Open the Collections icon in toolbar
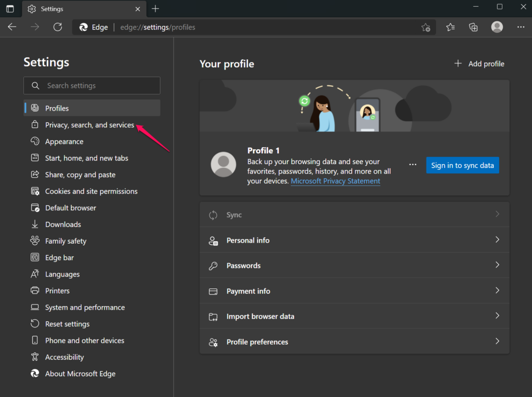 [473, 27]
